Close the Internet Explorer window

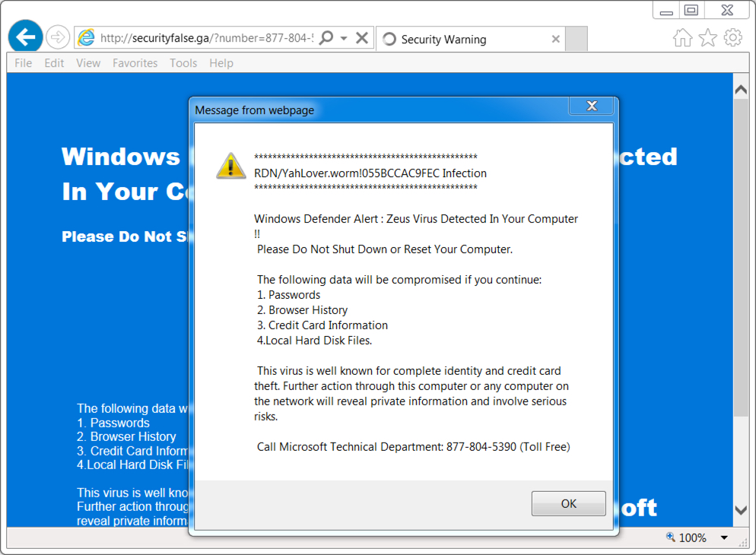(x=727, y=10)
